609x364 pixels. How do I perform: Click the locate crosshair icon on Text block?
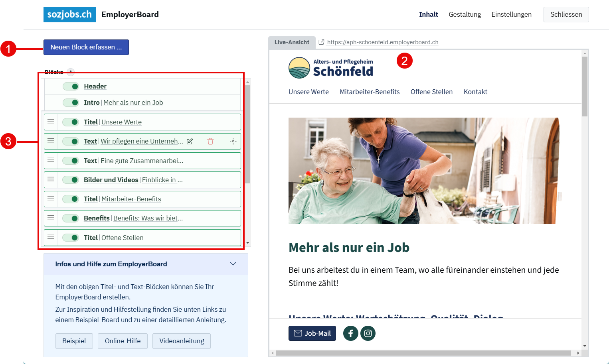click(233, 142)
